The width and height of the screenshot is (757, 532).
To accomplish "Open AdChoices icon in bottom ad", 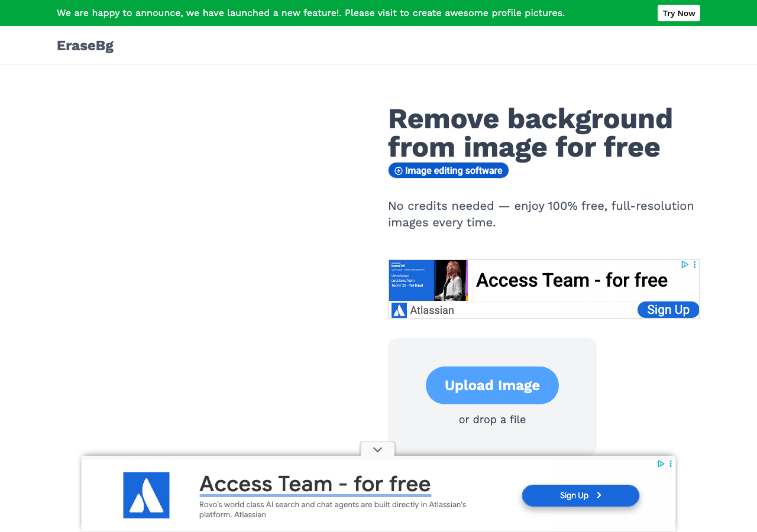I will [x=661, y=464].
